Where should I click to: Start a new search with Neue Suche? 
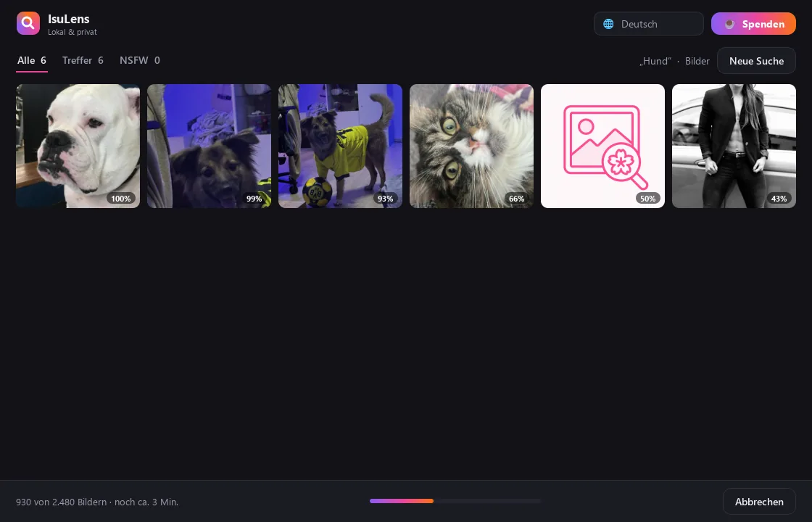[756, 61]
